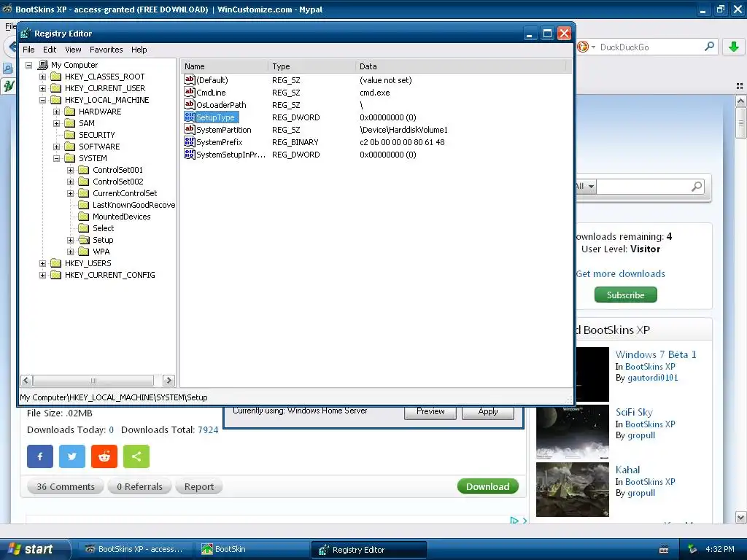
Task: Expand the ControlSet001 key
Action: pos(70,170)
